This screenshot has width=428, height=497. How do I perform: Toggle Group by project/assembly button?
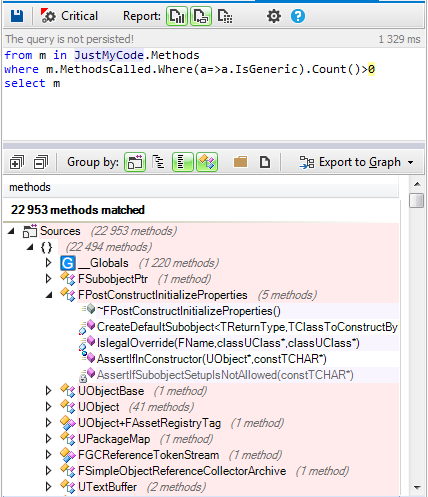135,162
